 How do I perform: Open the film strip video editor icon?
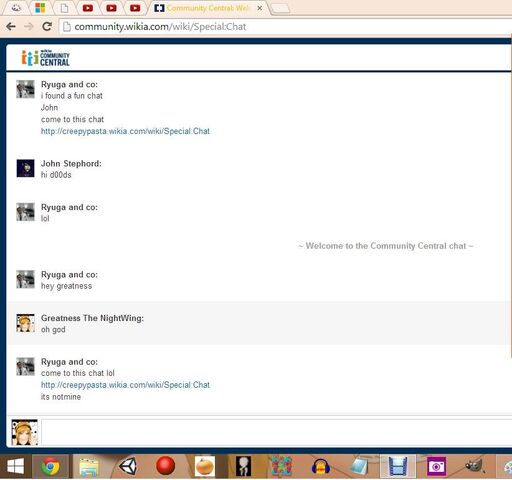tap(397, 466)
